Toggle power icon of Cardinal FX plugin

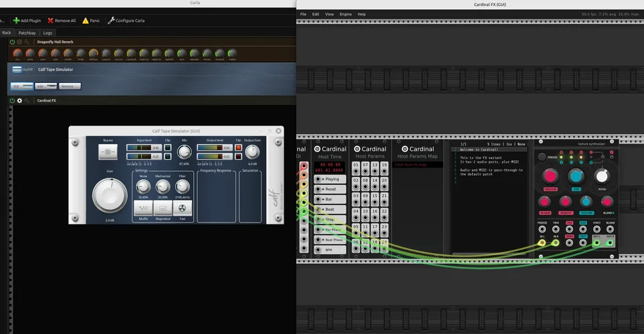pos(12,100)
